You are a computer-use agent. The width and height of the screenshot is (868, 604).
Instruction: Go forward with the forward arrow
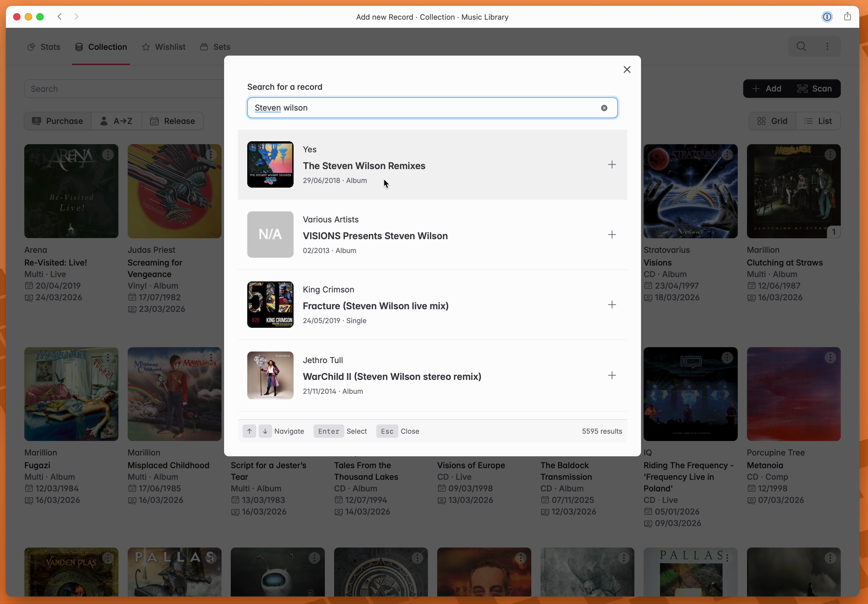[x=76, y=17]
